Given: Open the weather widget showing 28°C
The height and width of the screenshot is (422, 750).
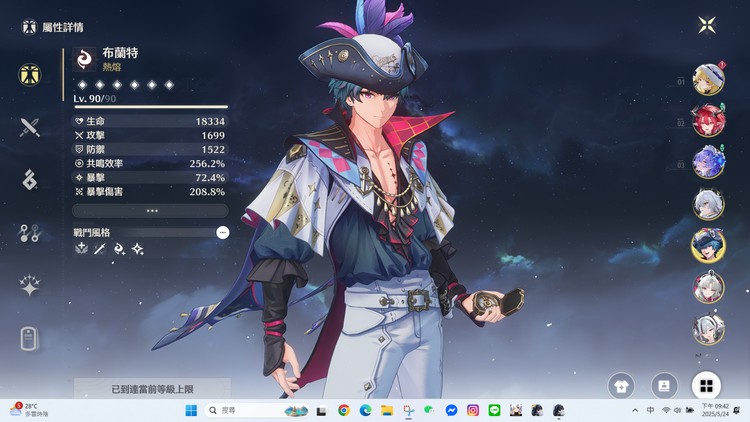Looking at the screenshot, I should click(29, 410).
